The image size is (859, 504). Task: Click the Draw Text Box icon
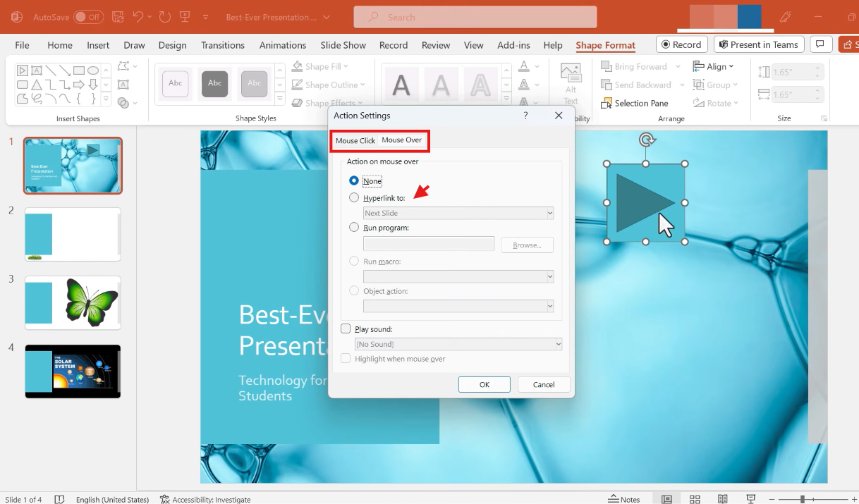click(123, 85)
